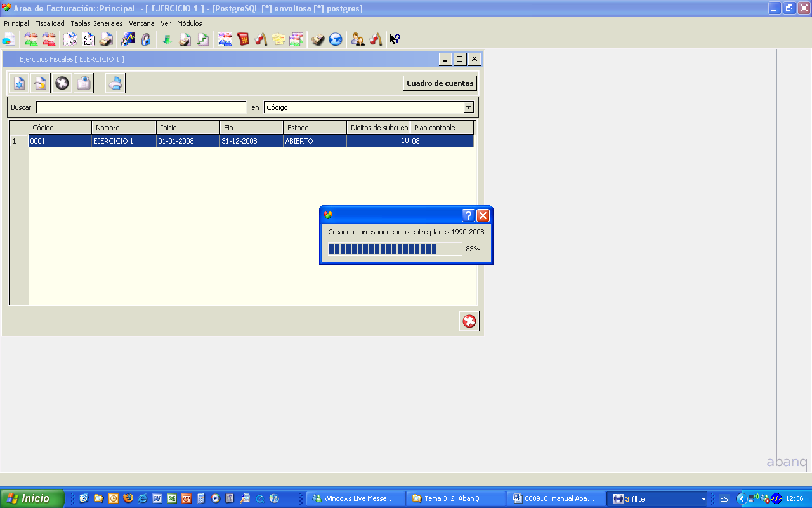Sort by the Inicio column header
The image size is (812, 508).
tap(188, 128)
